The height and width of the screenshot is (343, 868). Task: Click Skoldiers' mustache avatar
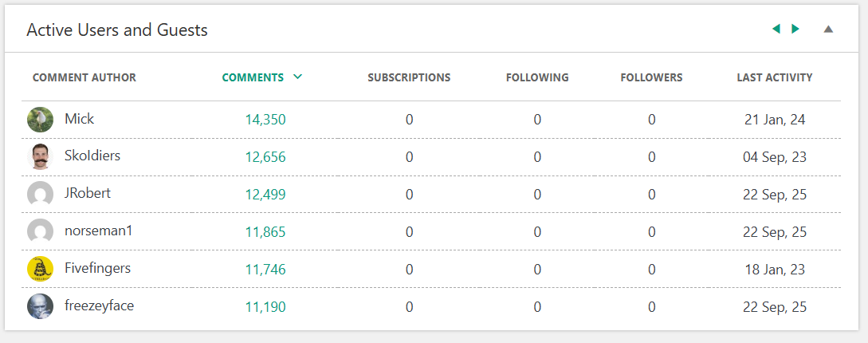pyautogui.click(x=40, y=156)
